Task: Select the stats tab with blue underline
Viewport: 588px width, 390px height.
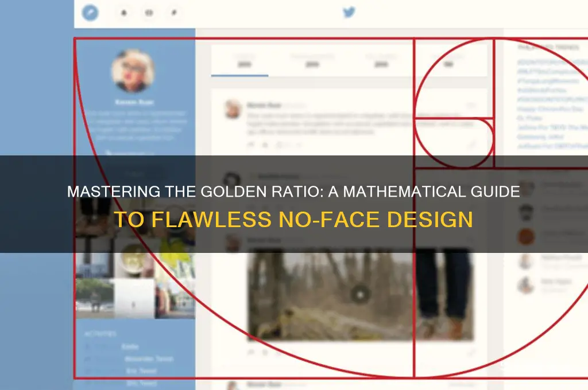Action: [240, 62]
